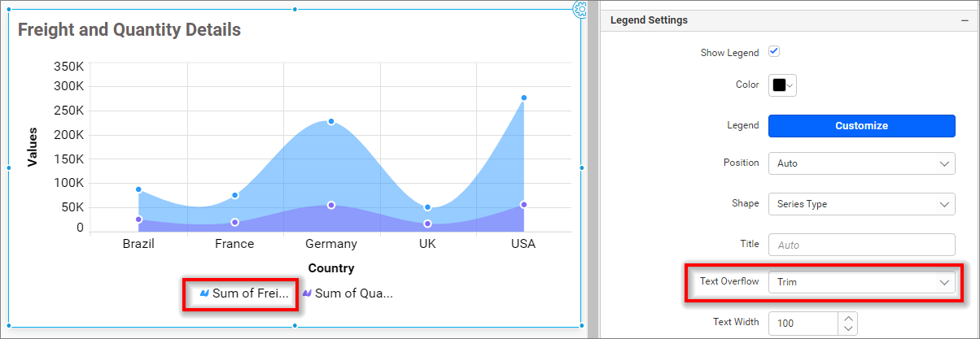This screenshot has width=980, height=339.
Task: Open the Position dropdown
Action: coord(861,163)
